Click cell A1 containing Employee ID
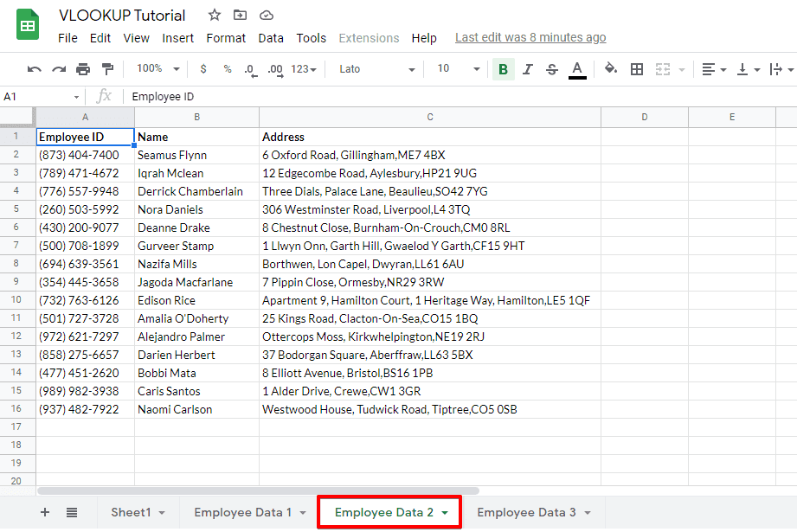This screenshot has height=532, width=797. pyautogui.click(x=84, y=137)
